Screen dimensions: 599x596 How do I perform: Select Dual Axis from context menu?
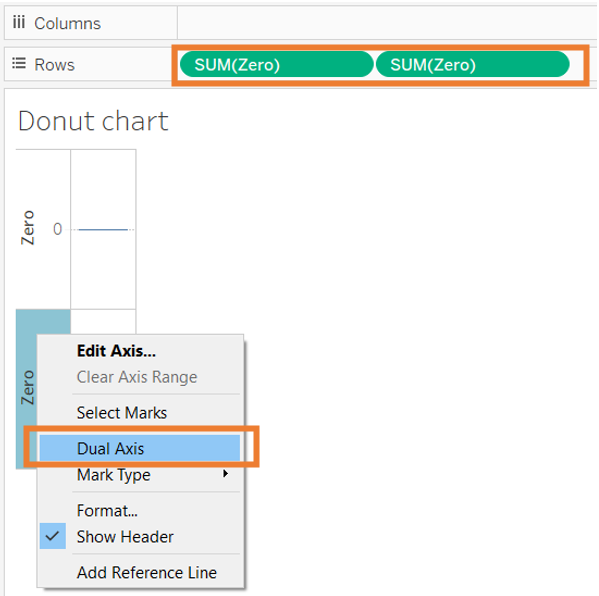tap(140, 448)
